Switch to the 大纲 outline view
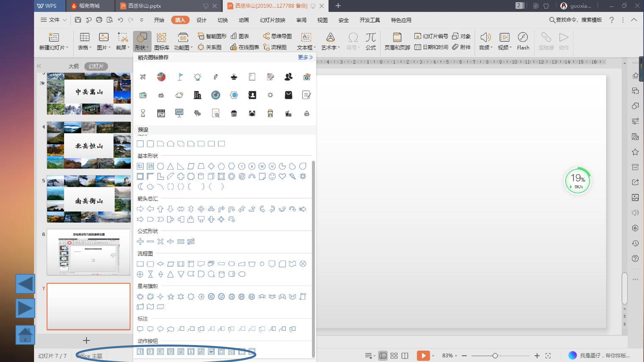The image size is (644, 362). 73,66
